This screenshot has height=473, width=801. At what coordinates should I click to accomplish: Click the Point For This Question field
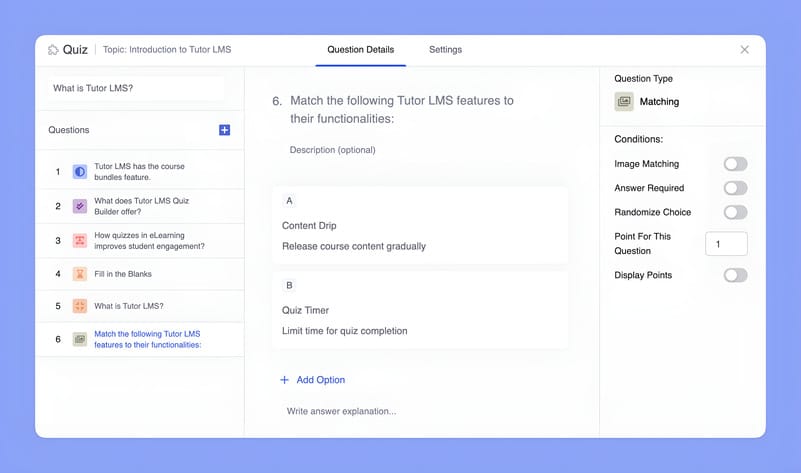(x=726, y=244)
